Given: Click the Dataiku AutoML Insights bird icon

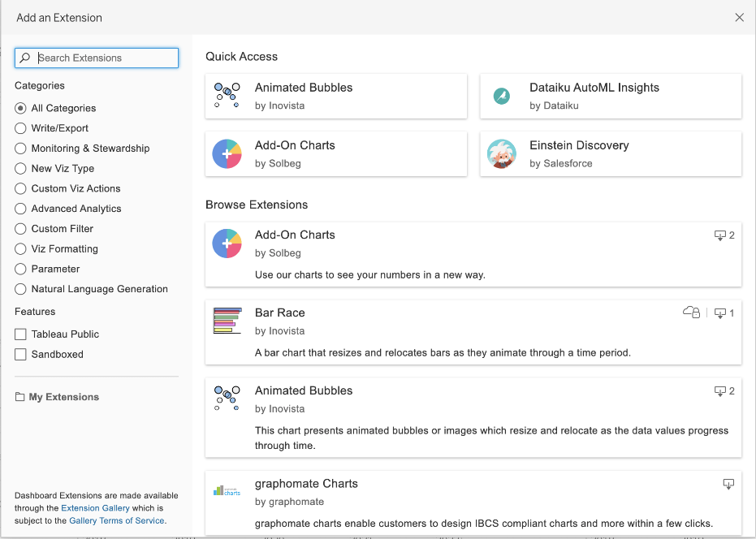Looking at the screenshot, I should (x=502, y=96).
